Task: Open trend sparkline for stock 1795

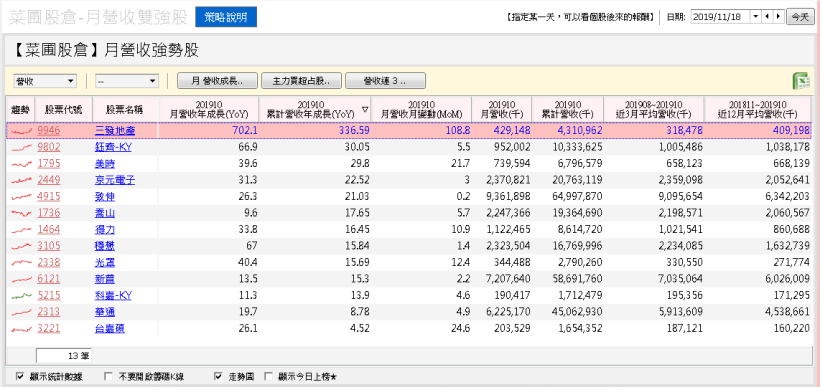Action: (x=21, y=164)
